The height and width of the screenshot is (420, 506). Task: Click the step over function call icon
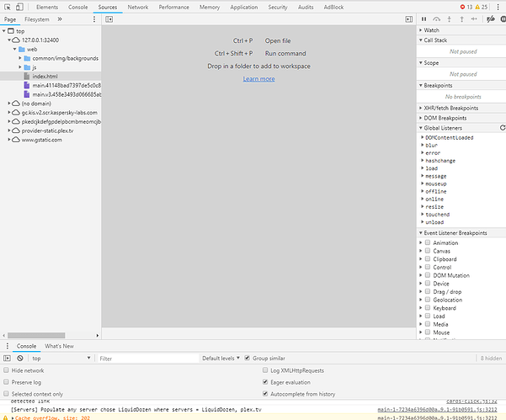click(436, 19)
